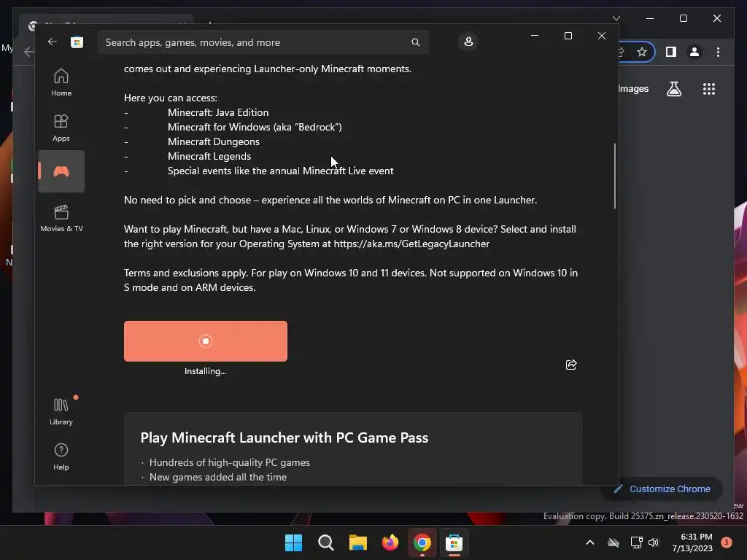Click "Installing..." status text
The height and width of the screenshot is (560, 747).
(205, 371)
